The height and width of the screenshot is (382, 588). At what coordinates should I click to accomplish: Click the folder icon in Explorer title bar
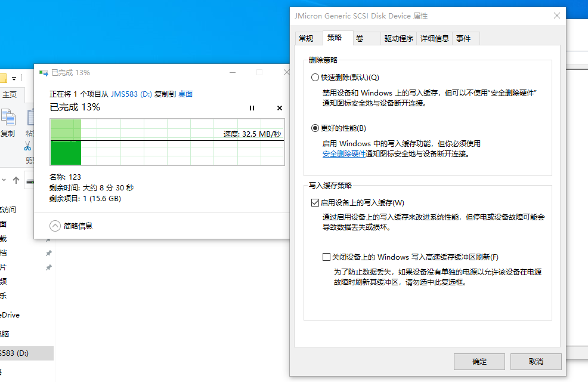(x=3, y=78)
